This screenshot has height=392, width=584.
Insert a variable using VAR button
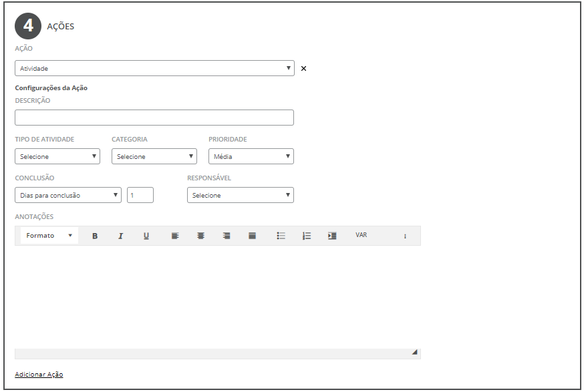(x=361, y=235)
